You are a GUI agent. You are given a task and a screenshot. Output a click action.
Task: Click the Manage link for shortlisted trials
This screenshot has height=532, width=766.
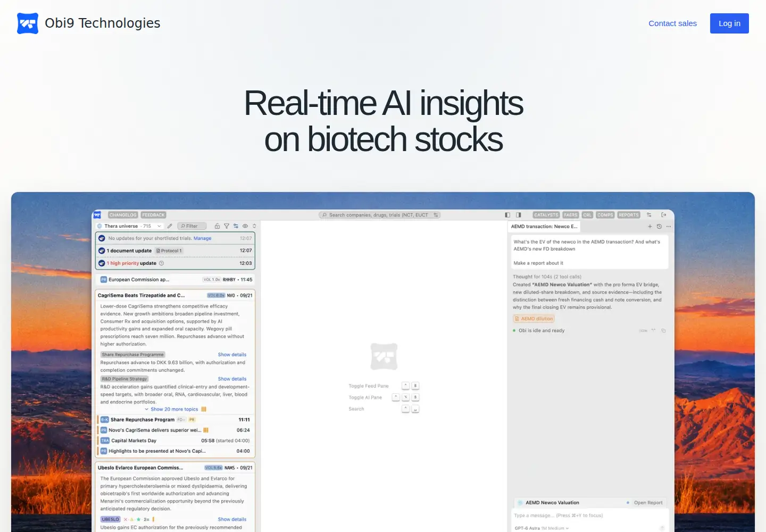[202, 238]
